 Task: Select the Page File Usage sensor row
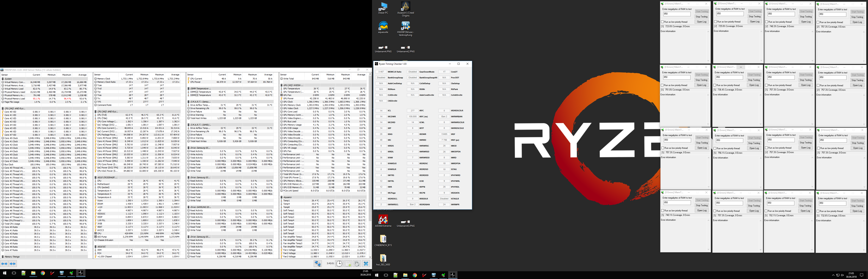pyautogui.click(x=45, y=102)
